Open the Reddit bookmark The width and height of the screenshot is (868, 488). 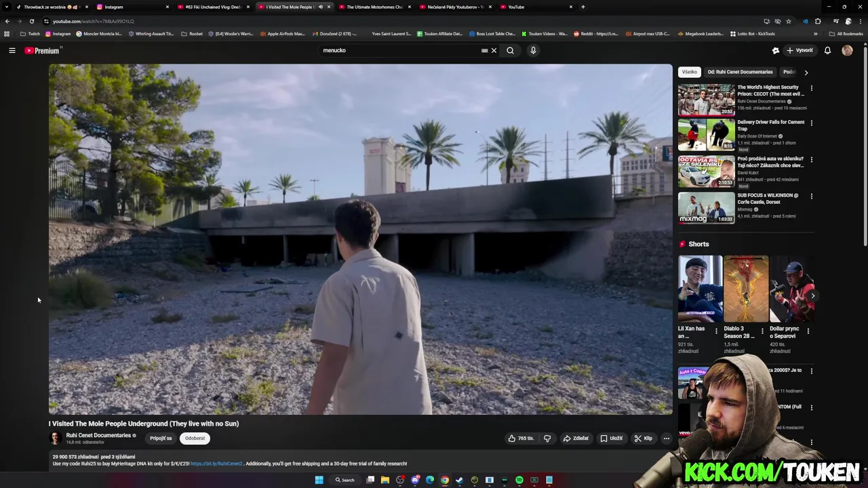pos(595,34)
